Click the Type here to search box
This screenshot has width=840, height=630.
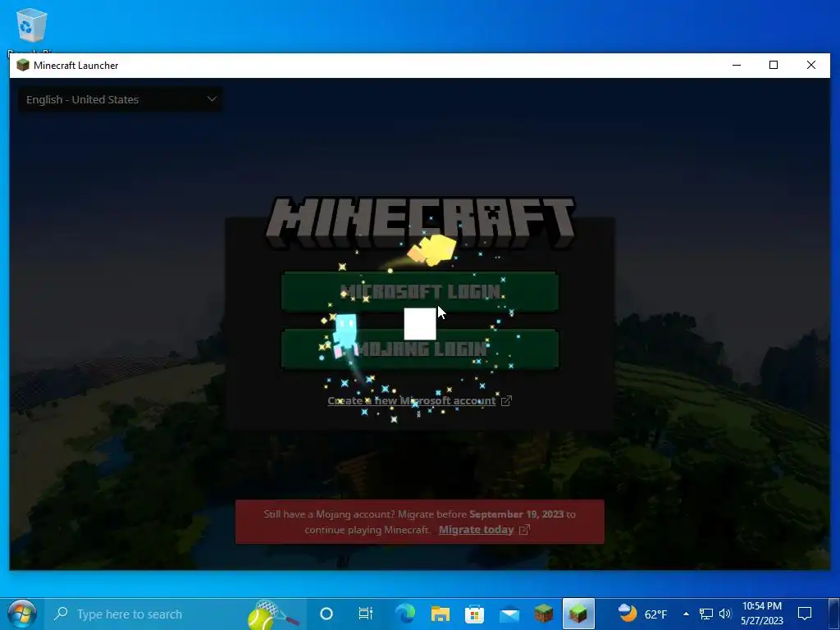(x=177, y=614)
